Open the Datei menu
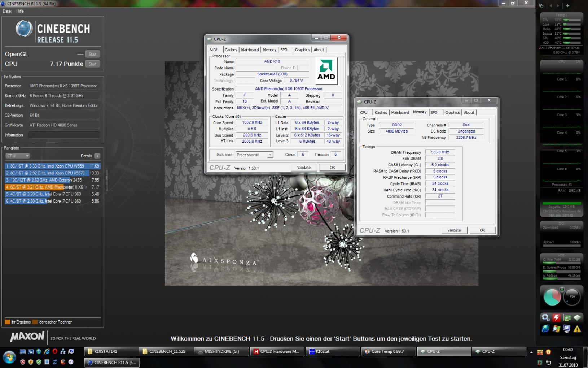Image resolution: width=588 pixels, height=368 pixels. pyautogui.click(x=7, y=11)
